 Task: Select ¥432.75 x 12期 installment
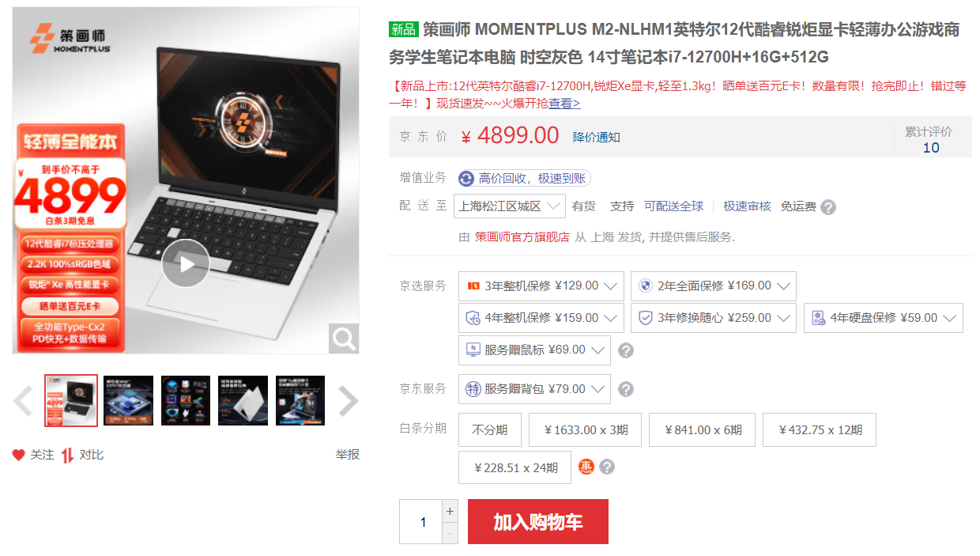[x=820, y=430]
